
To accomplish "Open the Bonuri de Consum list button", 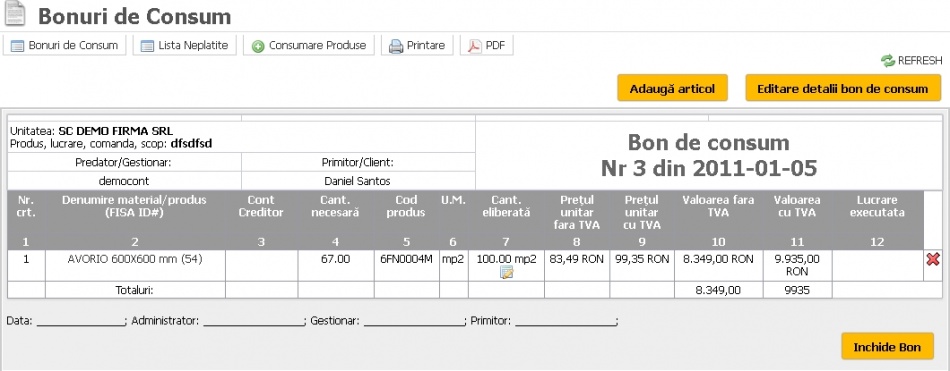I will pyautogui.click(x=64, y=45).
